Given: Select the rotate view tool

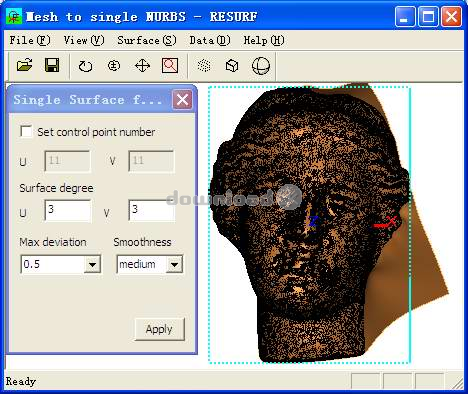Looking at the screenshot, I should pyautogui.click(x=85, y=66).
